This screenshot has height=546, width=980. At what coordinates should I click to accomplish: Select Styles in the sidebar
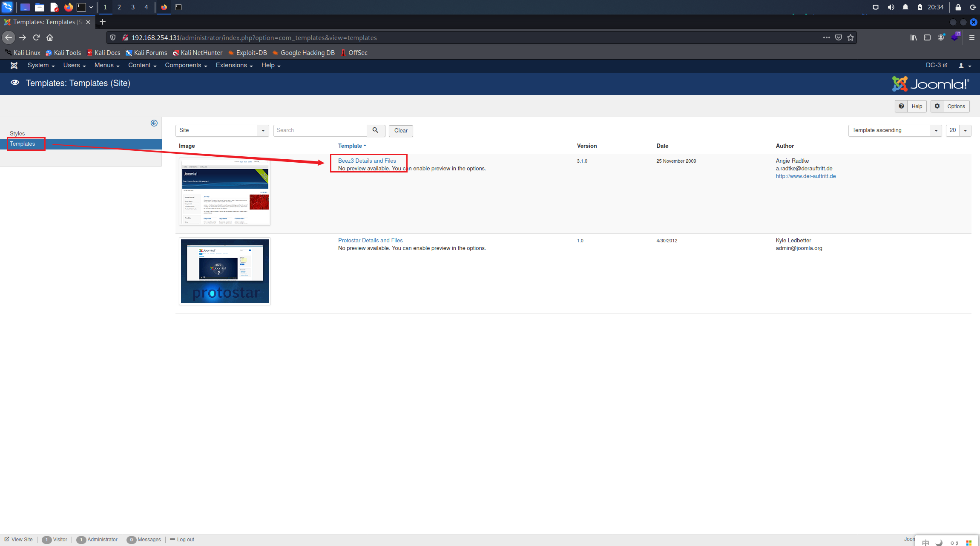click(17, 133)
